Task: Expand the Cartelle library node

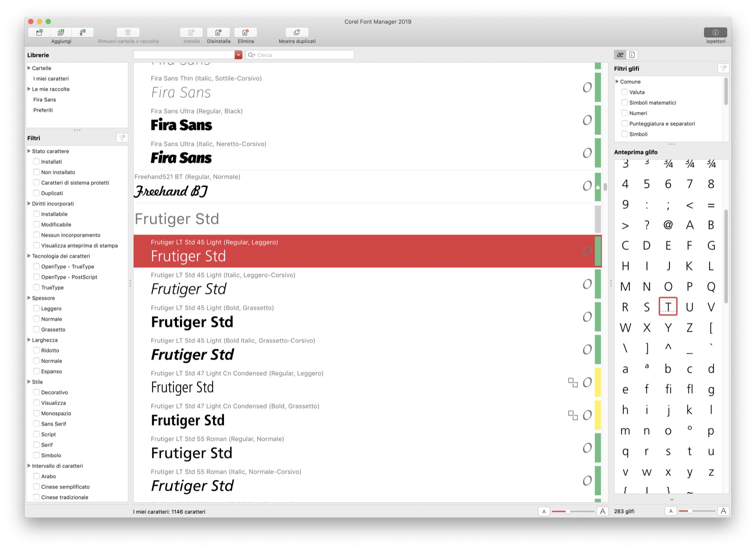Action: click(x=29, y=68)
